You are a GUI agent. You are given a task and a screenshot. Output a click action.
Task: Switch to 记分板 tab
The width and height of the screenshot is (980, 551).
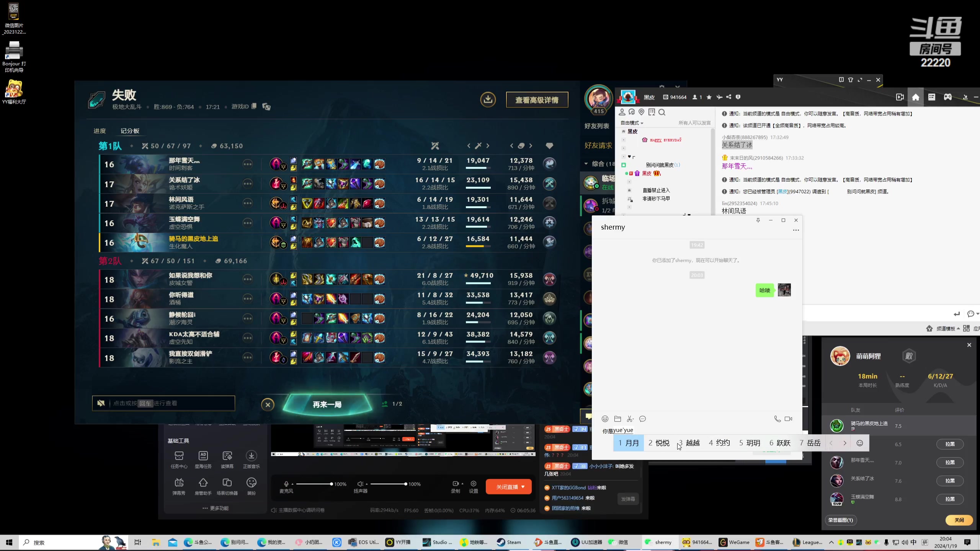[x=130, y=131]
